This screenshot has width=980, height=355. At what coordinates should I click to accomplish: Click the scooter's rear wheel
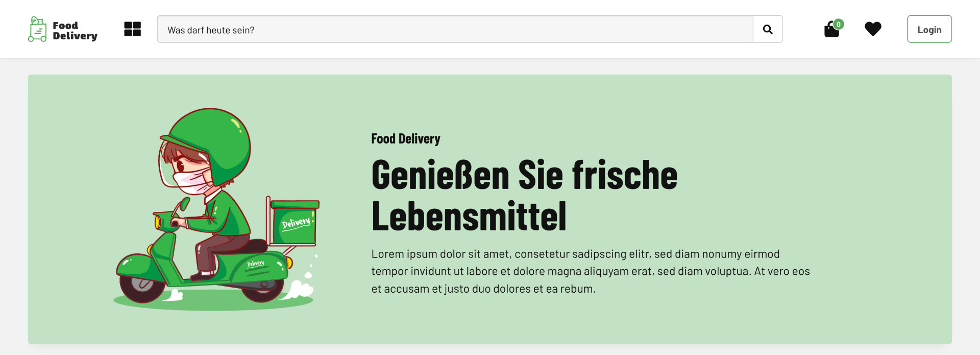click(263, 289)
